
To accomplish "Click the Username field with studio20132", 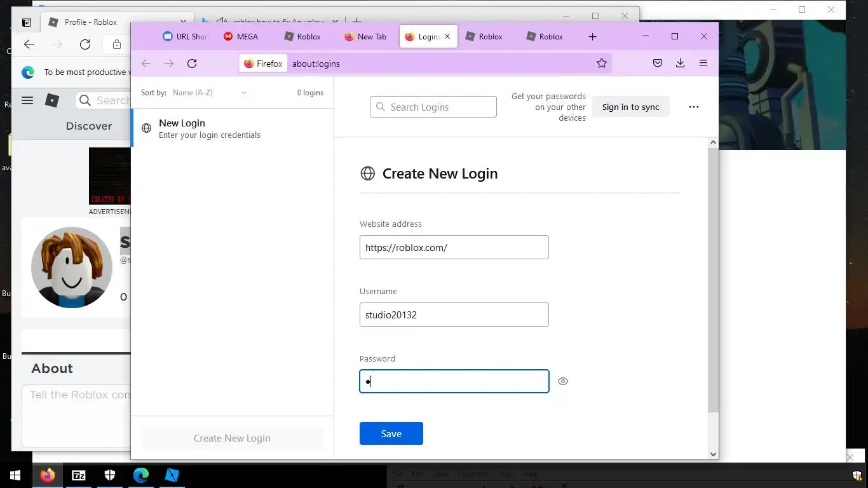I will (x=454, y=315).
